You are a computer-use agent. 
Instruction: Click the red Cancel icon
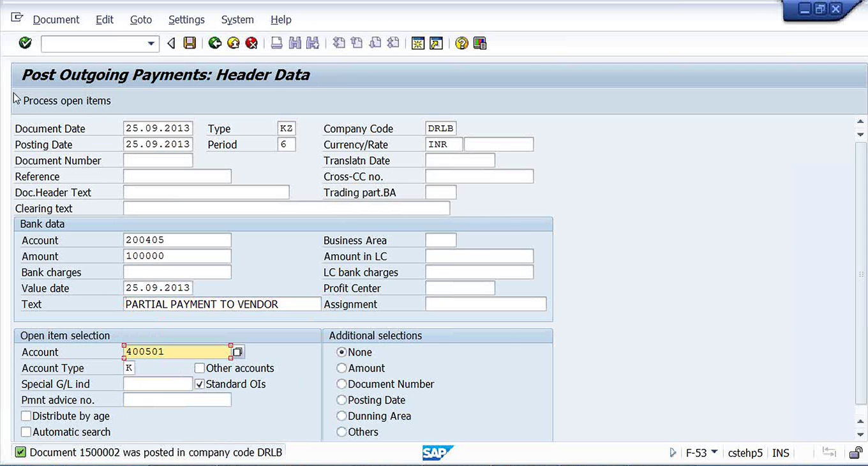click(x=252, y=43)
